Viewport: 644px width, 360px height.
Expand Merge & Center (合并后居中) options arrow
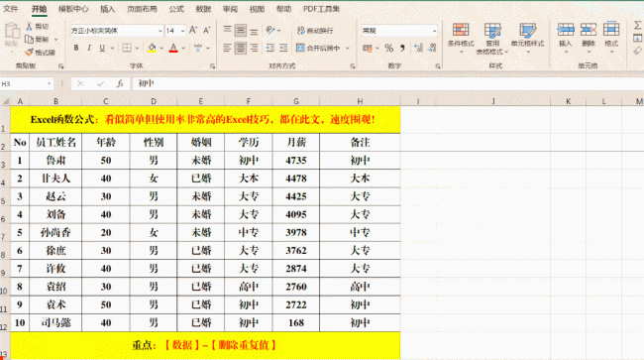pos(348,48)
